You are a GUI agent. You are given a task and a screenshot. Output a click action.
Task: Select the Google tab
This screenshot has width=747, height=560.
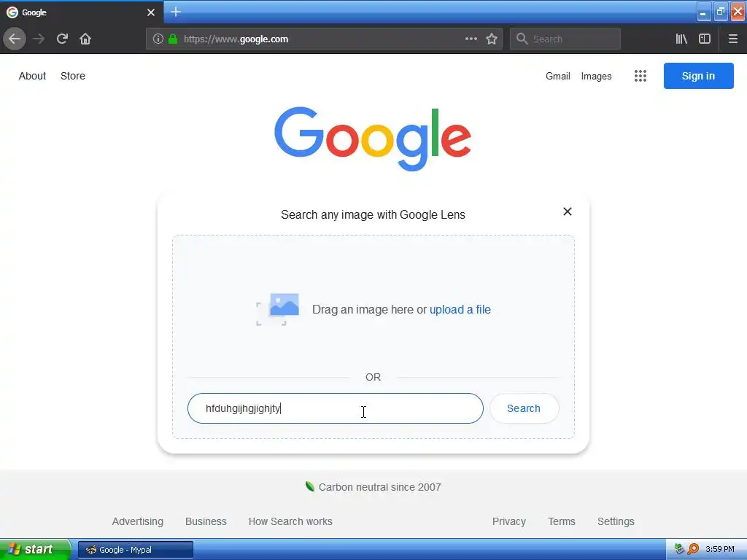point(81,12)
